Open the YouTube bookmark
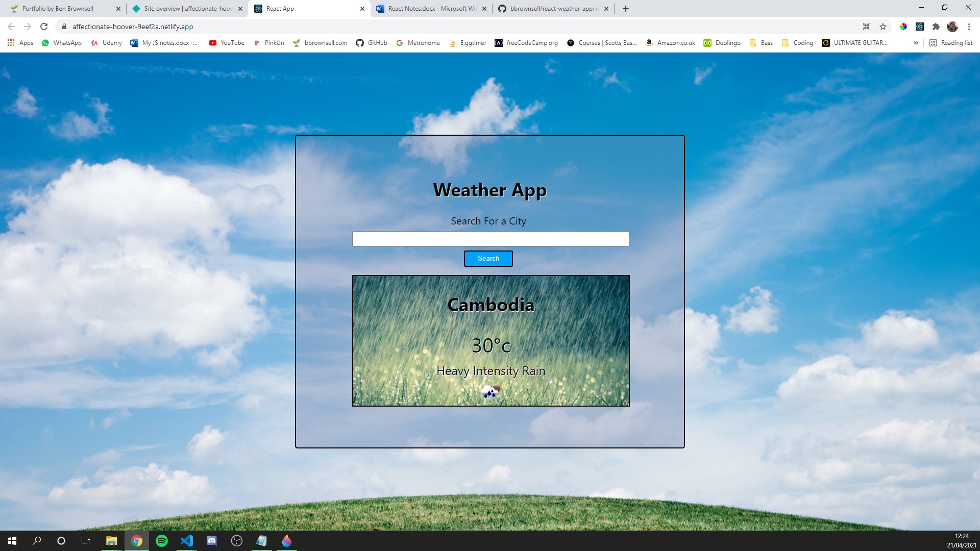980x551 pixels. point(227,43)
